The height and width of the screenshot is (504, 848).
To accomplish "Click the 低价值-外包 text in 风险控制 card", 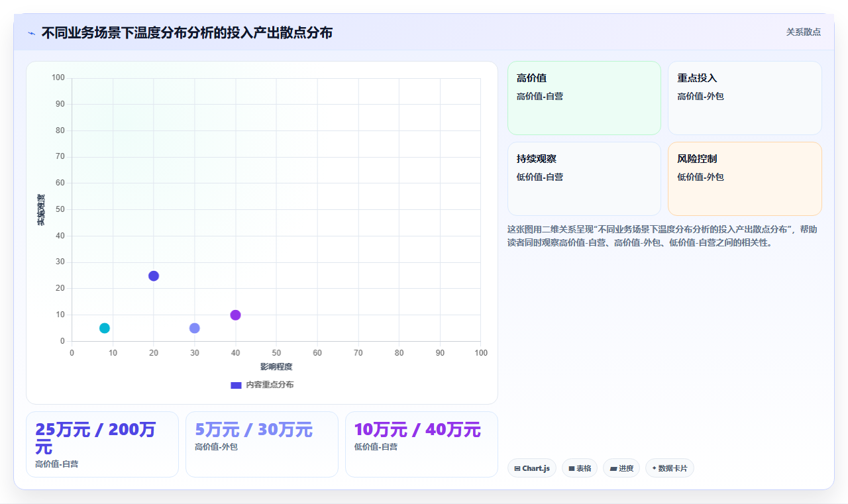I will pyautogui.click(x=700, y=177).
